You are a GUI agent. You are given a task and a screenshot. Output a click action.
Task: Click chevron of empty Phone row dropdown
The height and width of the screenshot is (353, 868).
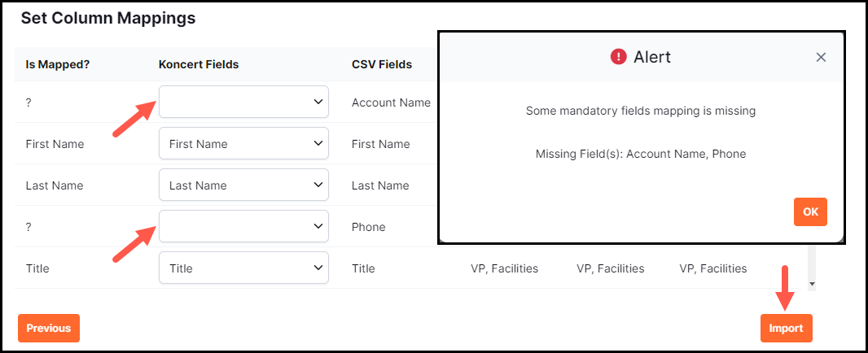point(318,226)
